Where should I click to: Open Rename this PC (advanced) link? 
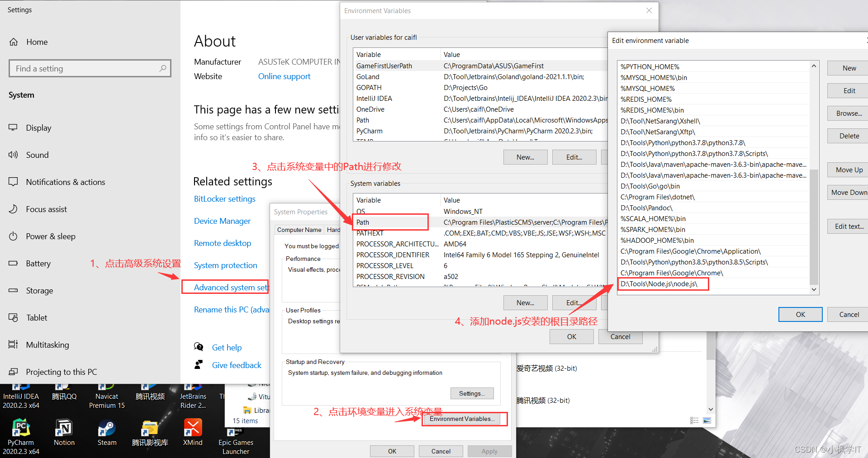231,310
